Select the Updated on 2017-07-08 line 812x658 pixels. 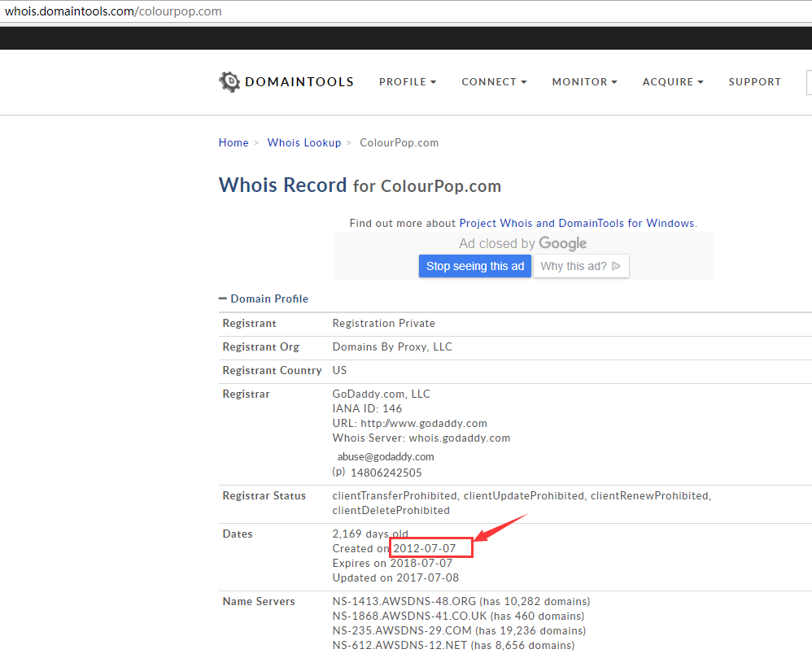click(395, 577)
